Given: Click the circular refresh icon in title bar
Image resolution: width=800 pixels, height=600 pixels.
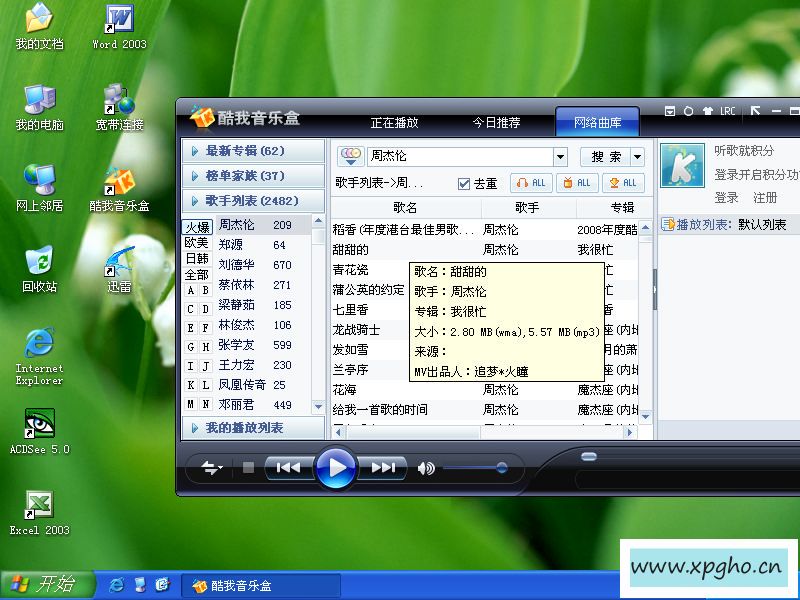Looking at the screenshot, I should point(688,111).
